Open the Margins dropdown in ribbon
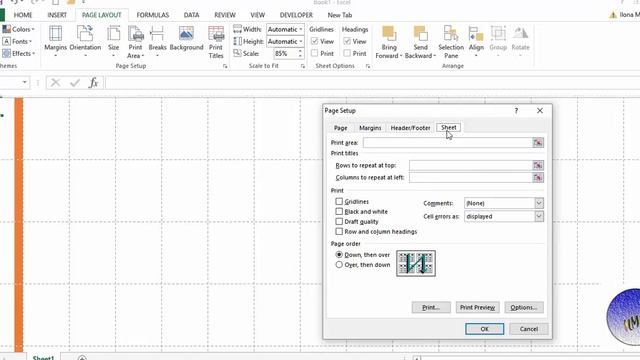 coord(56,42)
